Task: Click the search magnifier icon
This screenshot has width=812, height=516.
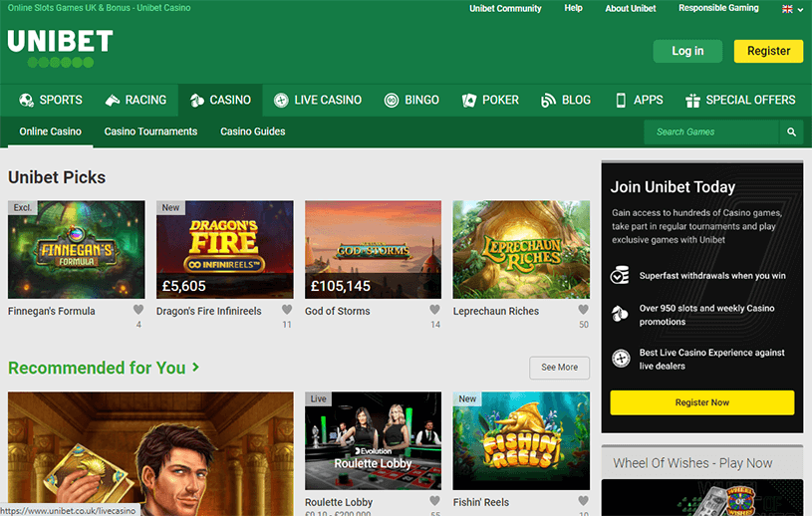Action: pyautogui.click(x=791, y=131)
